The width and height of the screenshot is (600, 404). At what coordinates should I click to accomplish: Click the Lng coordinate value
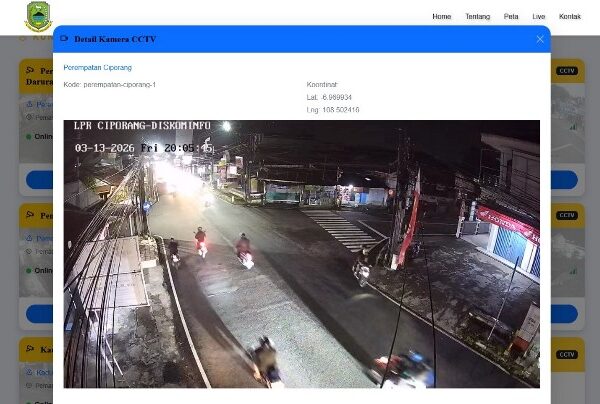click(334, 110)
